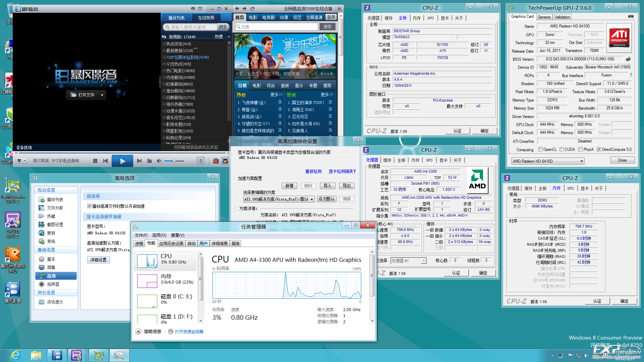Enable the PhysX checkbox in GPU-Z
Viewport: 644px width, 362px height.
(x=580, y=149)
